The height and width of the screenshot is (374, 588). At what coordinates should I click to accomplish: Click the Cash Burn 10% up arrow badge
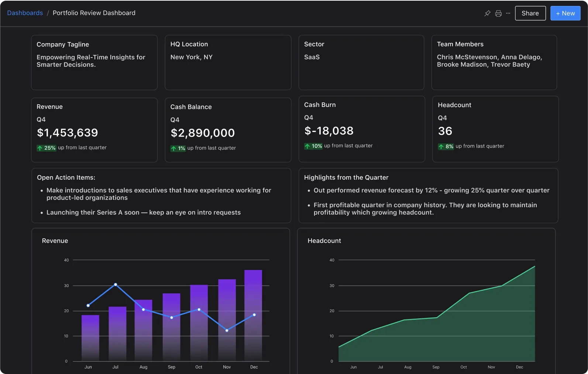(x=313, y=146)
